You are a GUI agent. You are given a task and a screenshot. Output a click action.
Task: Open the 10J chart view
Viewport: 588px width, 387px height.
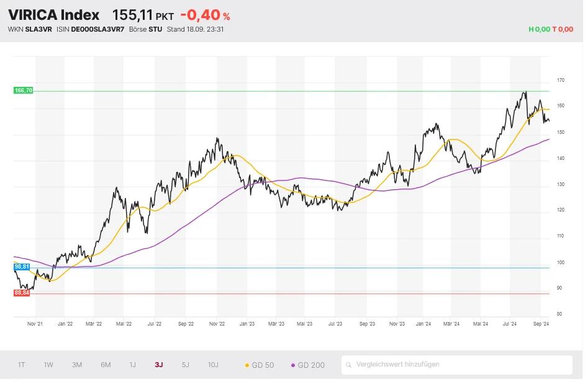coord(211,365)
